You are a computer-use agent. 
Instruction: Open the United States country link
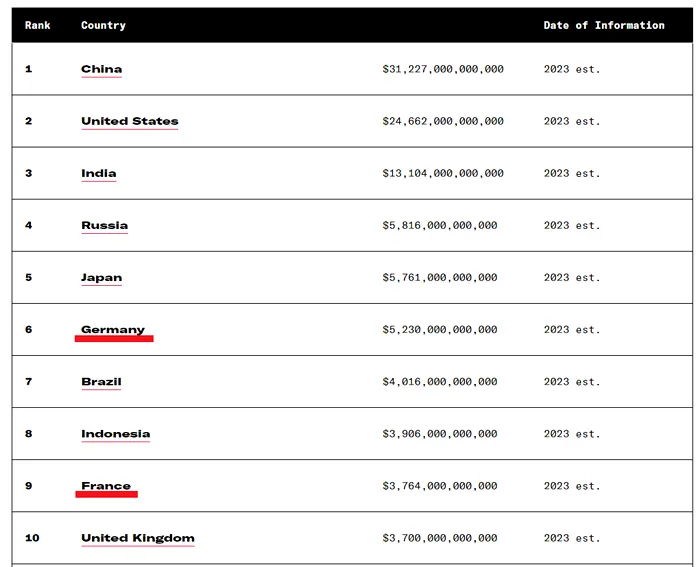129,121
